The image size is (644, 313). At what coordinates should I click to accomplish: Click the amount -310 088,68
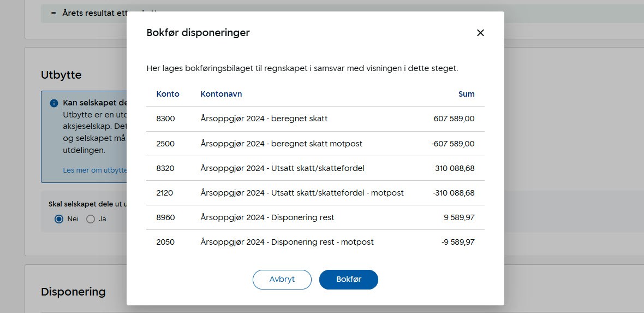[453, 193]
